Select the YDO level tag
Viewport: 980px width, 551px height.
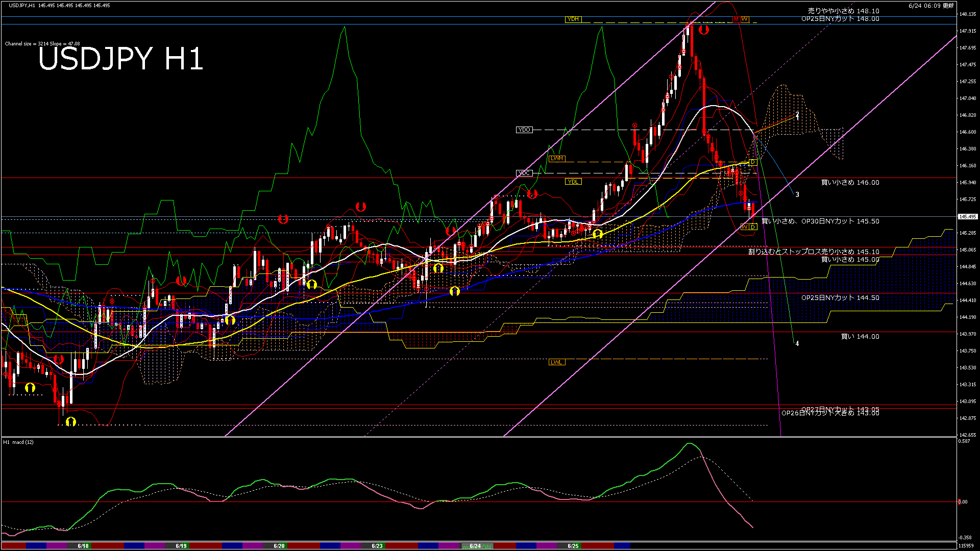(x=524, y=130)
